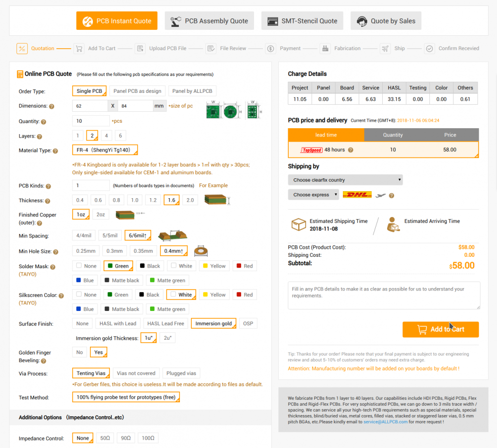This screenshot has height=448, width=497.
Task: Open the Thickness help icon
Action: pos(48,201)
